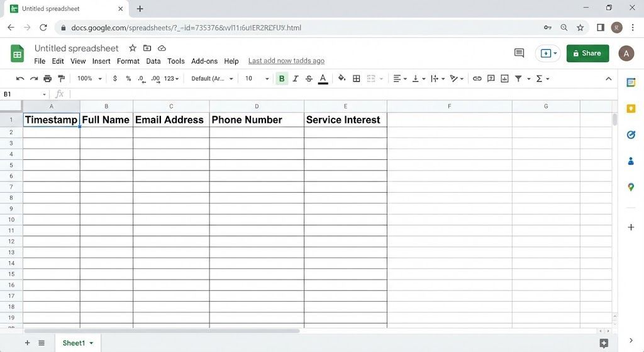Screen dimensions: 644x352
Task: Open the Explore button at bottom right
Action: pyautogui.click(x=604, y=343)
